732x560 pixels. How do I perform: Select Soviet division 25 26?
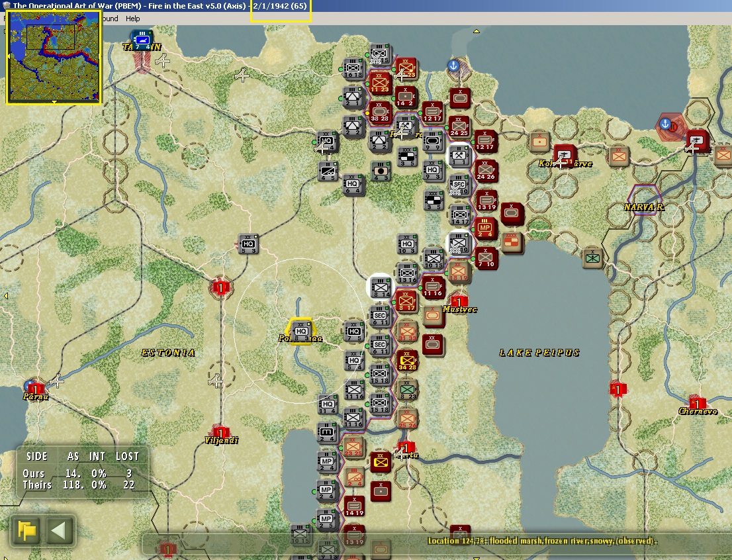click(x=408, y=418)
